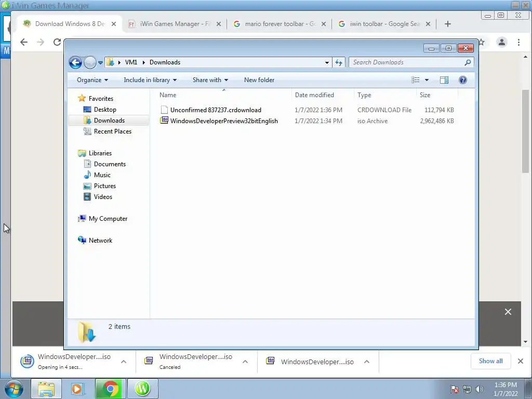Switch to Chrome from the taskbar

tap(110, 389)
